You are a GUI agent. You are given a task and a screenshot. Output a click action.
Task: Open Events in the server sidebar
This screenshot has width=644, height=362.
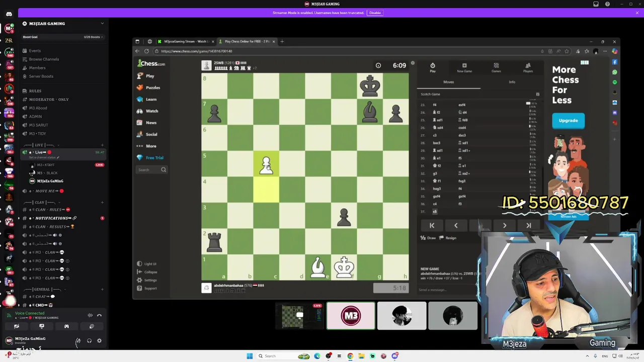click(x=35, y=51)
